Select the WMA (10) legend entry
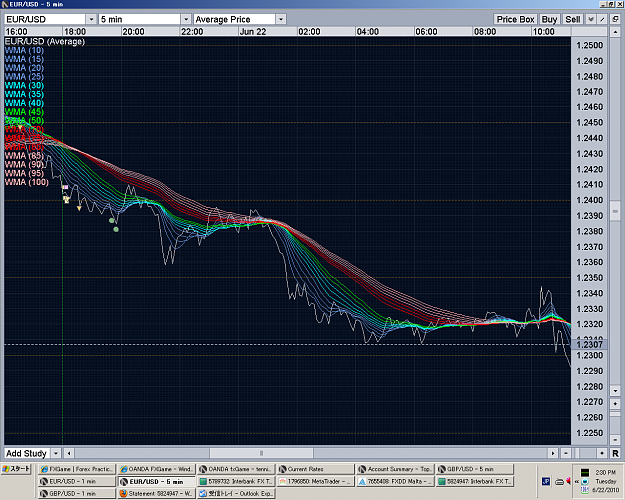This screenshot has height=500, width=625. click(24, 50)
